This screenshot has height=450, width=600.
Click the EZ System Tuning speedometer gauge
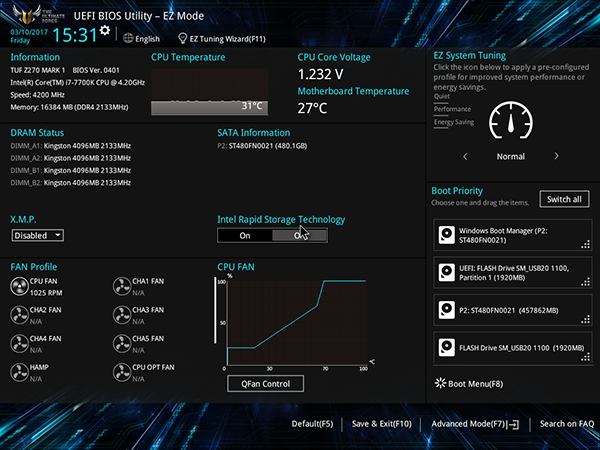[511, 120]
